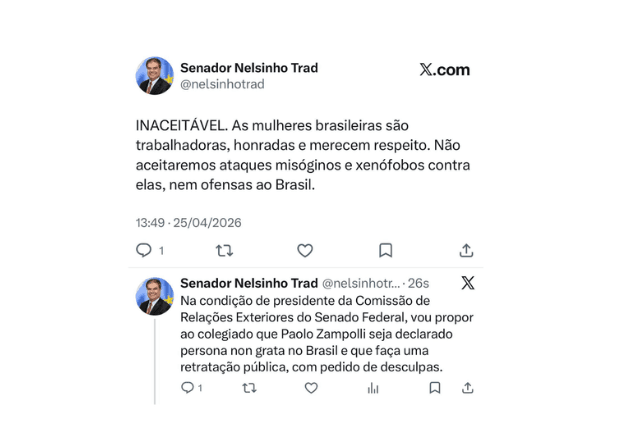Share the reply tweet
This screenshot has width=640, height=440.
pyautogui.click(x=467, y=388)
